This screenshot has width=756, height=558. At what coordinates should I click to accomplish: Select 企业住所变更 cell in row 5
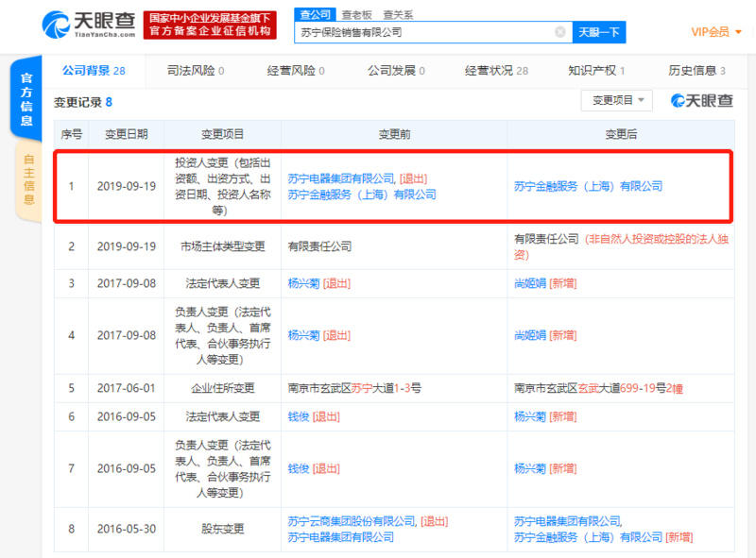pos(223,388)
